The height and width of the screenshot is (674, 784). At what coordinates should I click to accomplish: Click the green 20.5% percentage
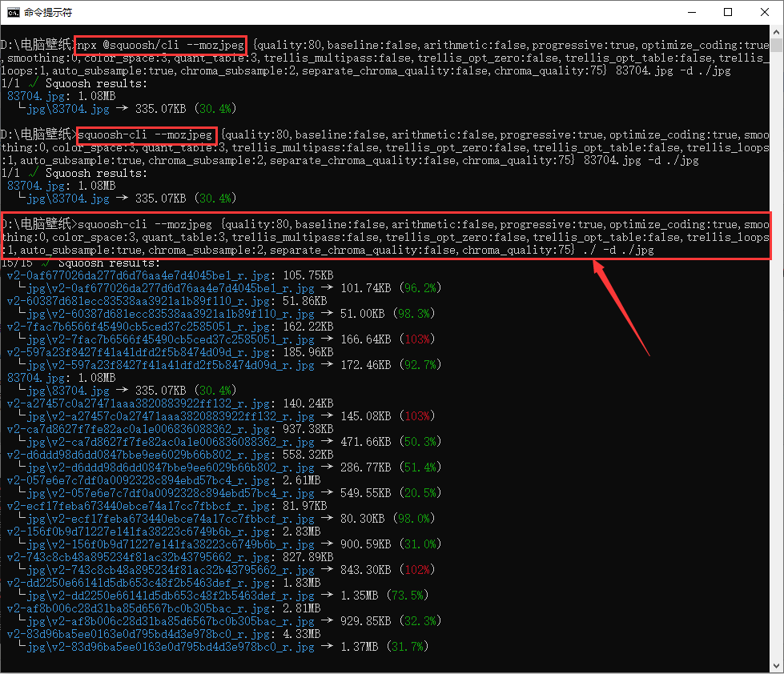[x=420, y=492]
